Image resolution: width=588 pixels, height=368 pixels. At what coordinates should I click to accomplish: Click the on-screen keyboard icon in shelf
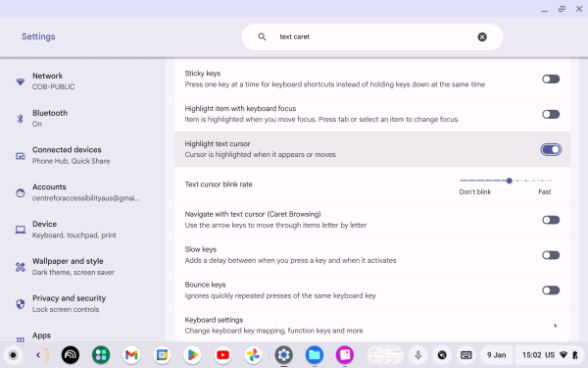coord(466,355)
